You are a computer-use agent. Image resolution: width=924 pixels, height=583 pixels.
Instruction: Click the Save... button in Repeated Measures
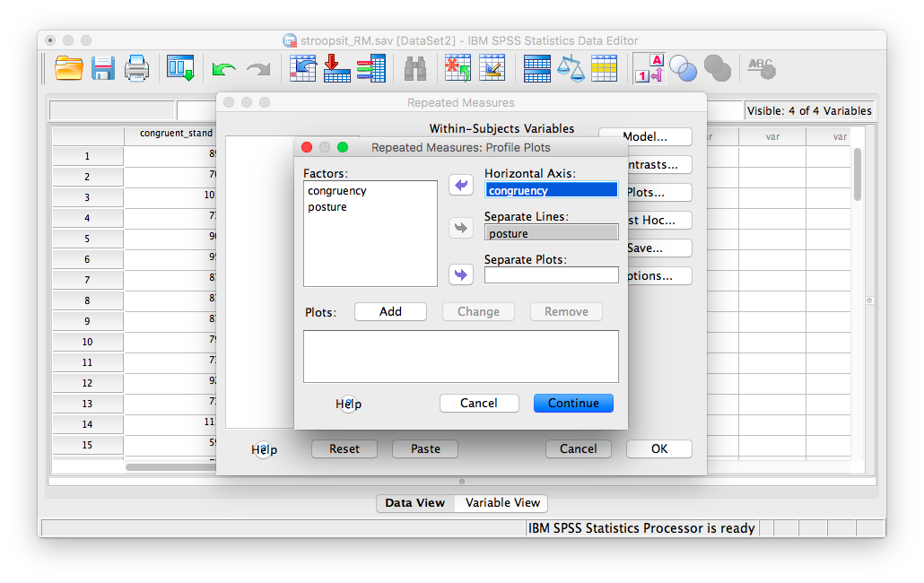coord(659,248)
